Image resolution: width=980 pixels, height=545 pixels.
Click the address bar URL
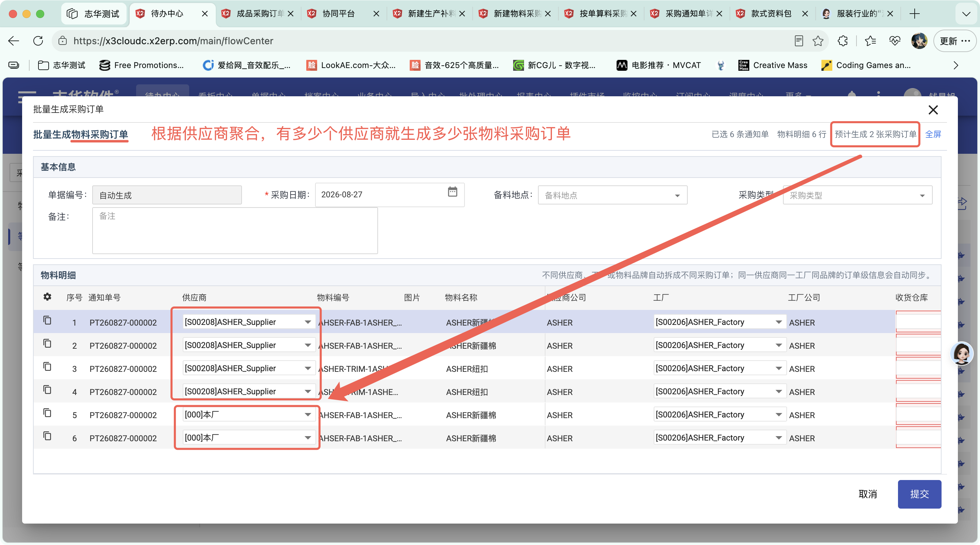click(173, 41)
